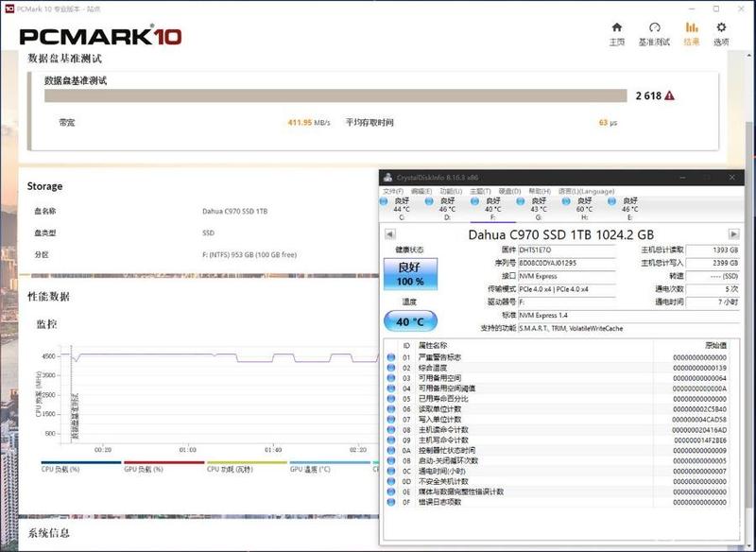Click the CrystalDiskInfo title bar app icon
Image resolution: width=756 pixels, height=552 pixels.
(x=387, y=178)
